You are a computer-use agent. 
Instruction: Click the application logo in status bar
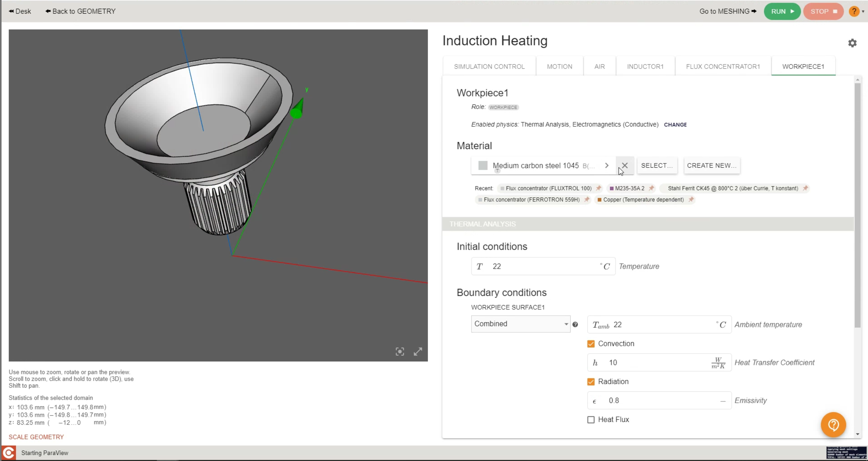pyautogui.click(x=8, y=453)
